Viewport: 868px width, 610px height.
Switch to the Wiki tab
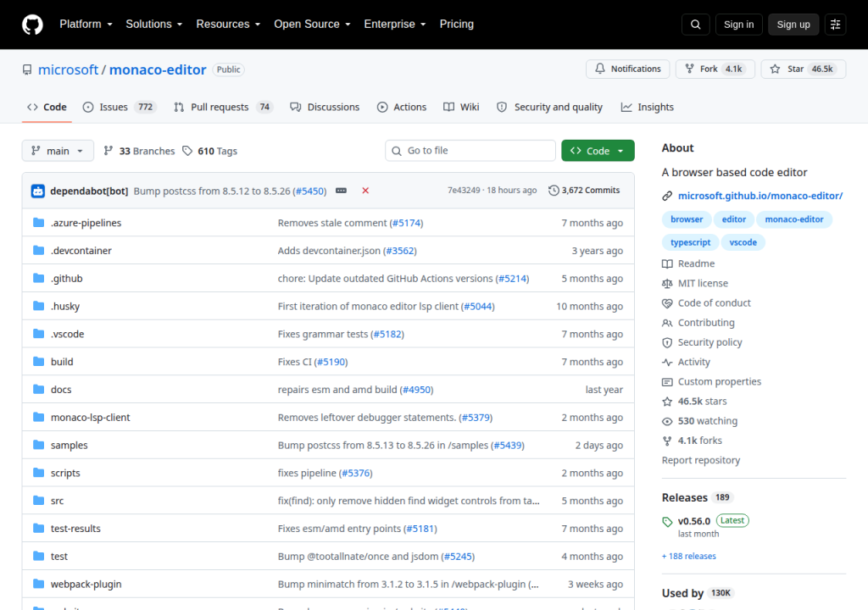[x=461, y=107]
